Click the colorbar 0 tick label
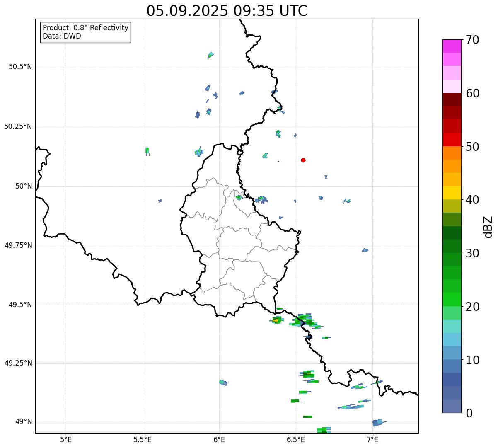 pos(469,413)
